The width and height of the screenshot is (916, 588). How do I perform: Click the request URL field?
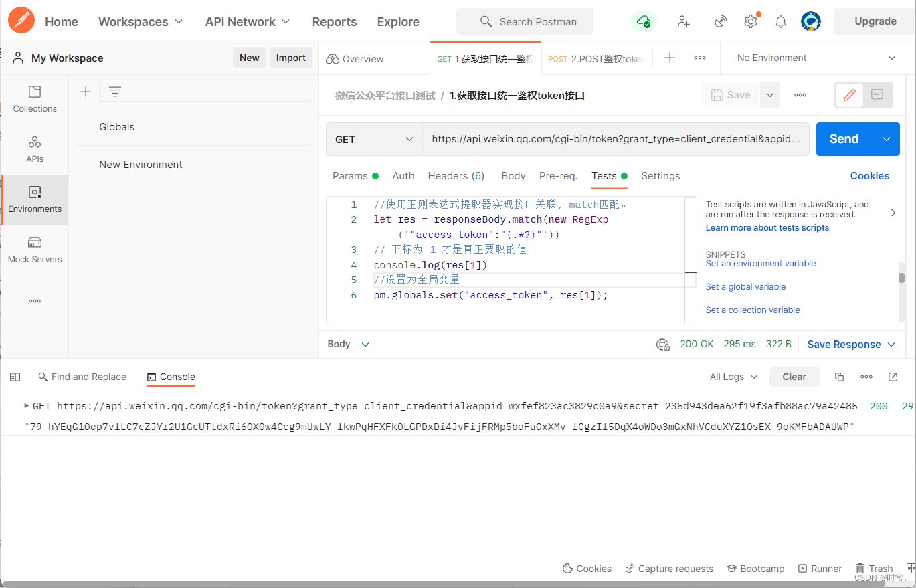click(616, 139)
